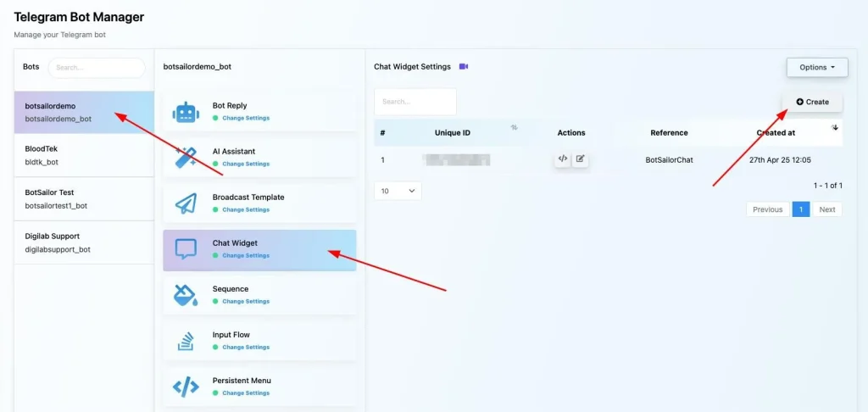Click the Previous pagination button
This screenshot has width=868, height=412.
pos(768,209)
